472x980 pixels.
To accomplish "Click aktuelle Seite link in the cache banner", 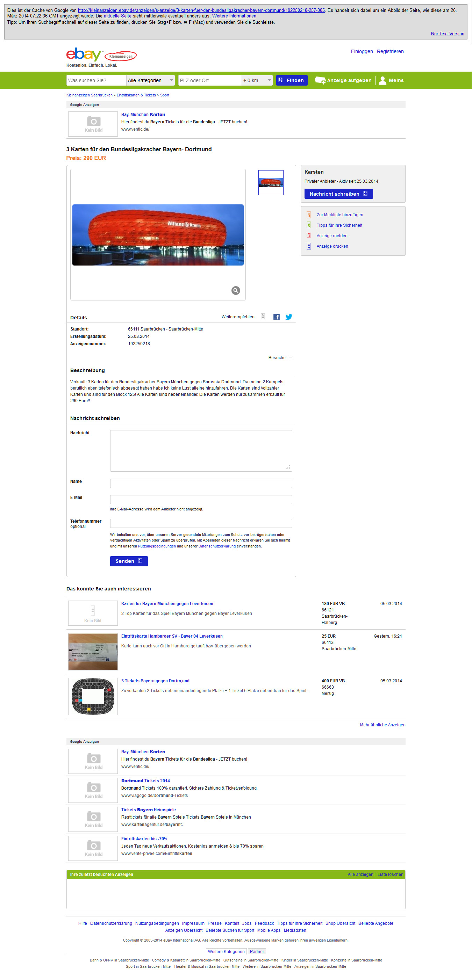I will click(x=117, y=16).
